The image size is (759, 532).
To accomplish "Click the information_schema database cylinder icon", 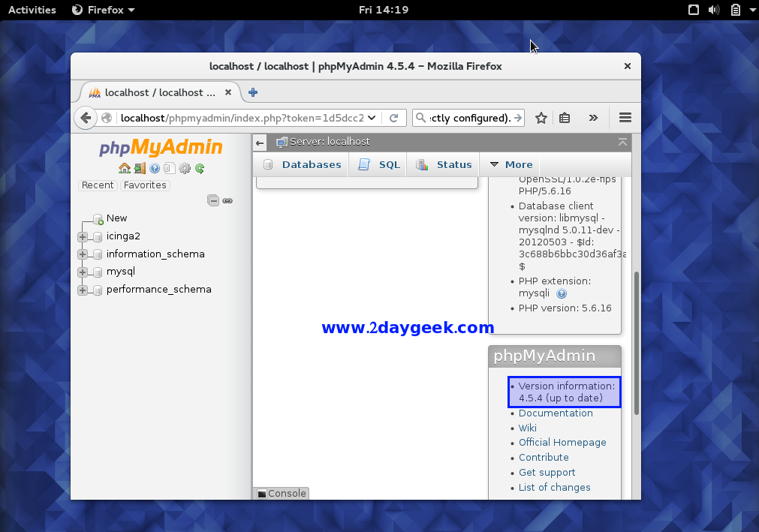I will [x=98, y=254].
